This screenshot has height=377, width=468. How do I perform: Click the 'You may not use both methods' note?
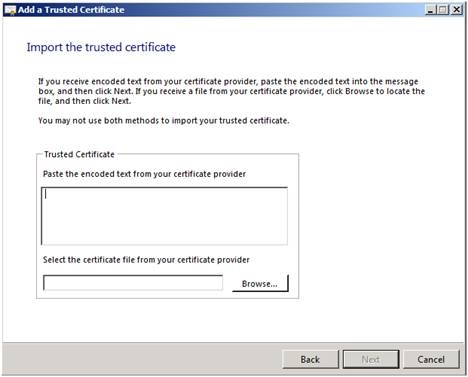click(164, 121)
